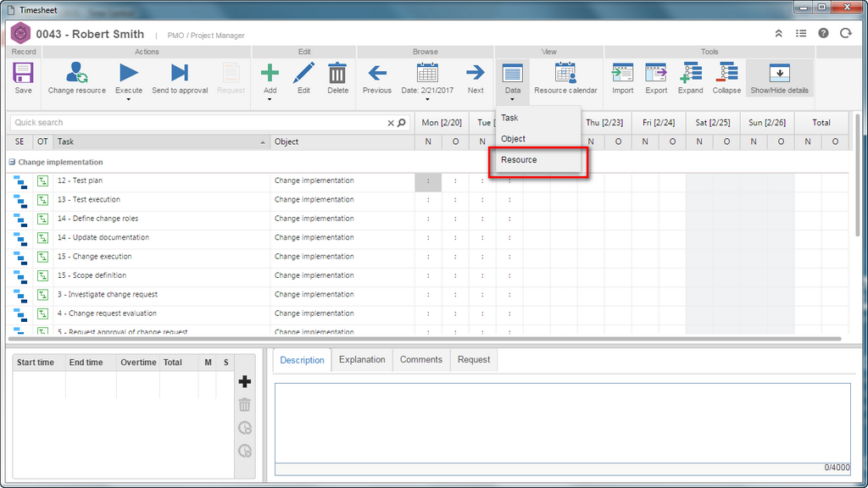The image size is (868, 488).
Task: Click the Sat [2/25] column header
Action: point(713,123)
